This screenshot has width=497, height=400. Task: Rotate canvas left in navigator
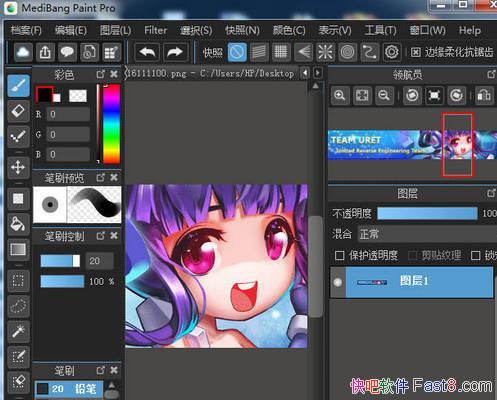pos(412,95)
